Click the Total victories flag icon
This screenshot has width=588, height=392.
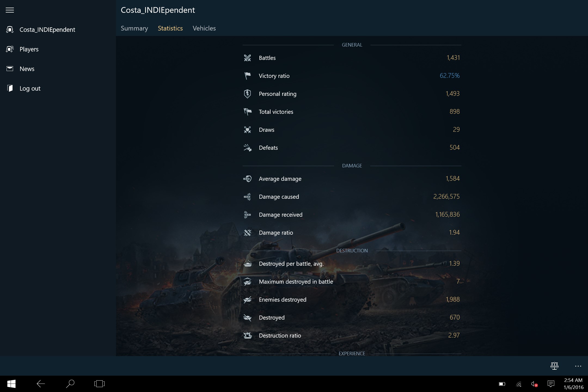coord(248,112)
